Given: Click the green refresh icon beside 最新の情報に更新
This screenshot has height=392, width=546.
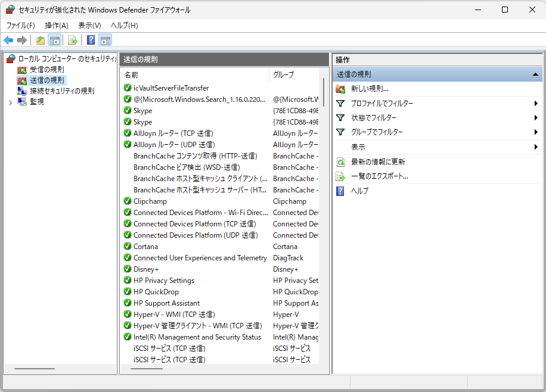Looking at the screenshot, I should 340,162.
